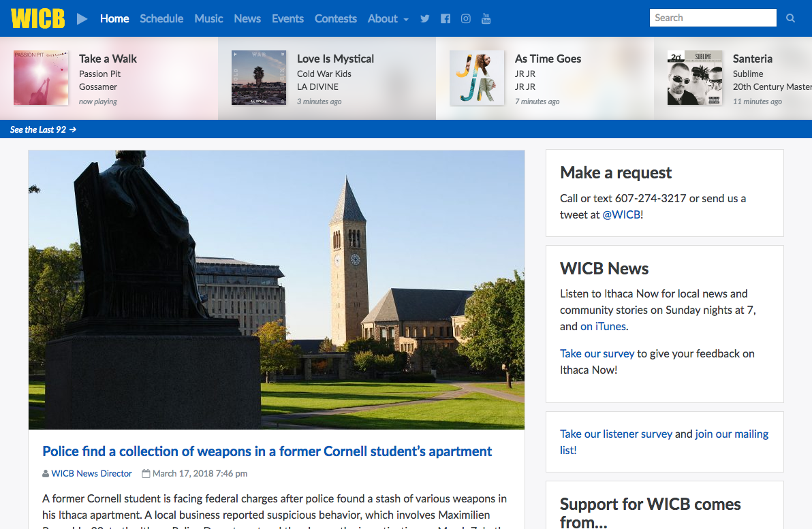
Task: Go to the Home page
Action: point(114,18)
